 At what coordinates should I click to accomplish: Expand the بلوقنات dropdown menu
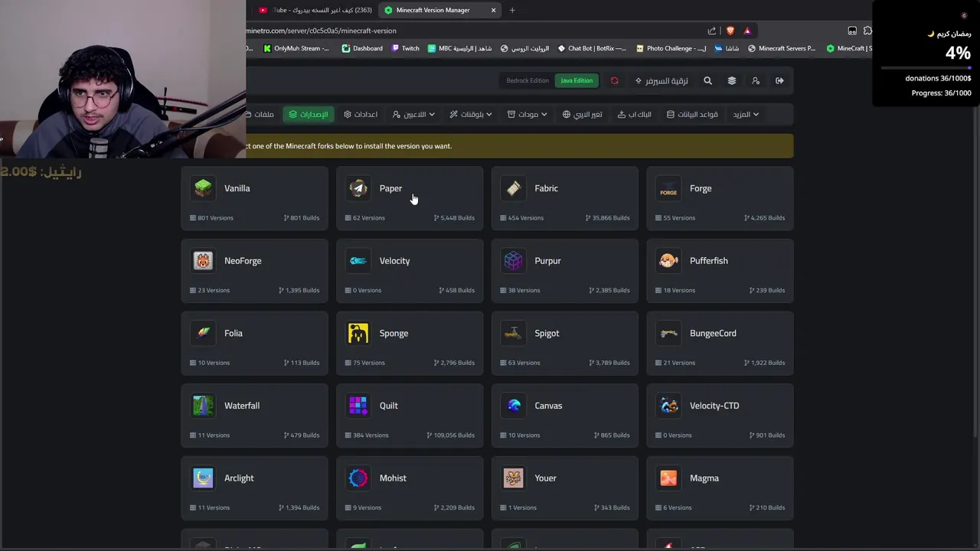coord(471,114)
